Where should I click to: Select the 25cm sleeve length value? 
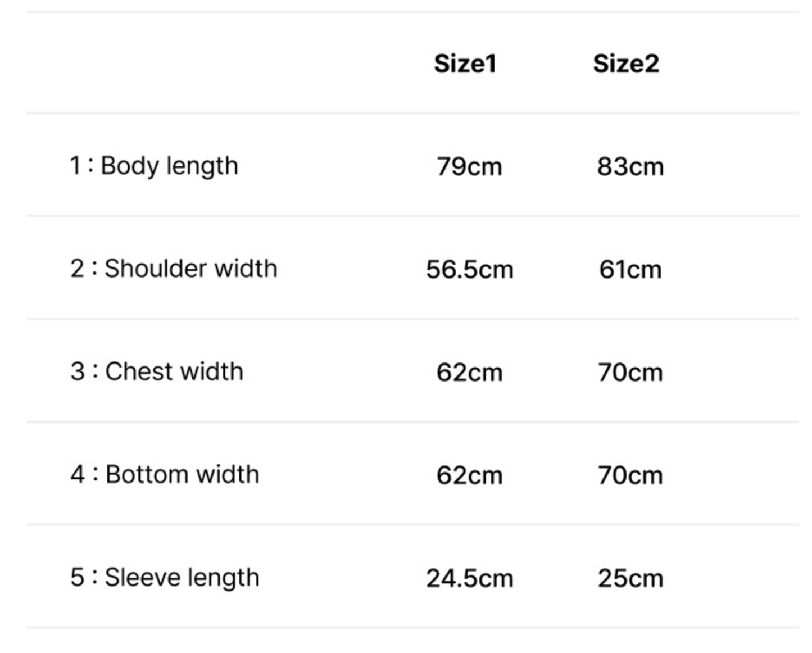630,578
